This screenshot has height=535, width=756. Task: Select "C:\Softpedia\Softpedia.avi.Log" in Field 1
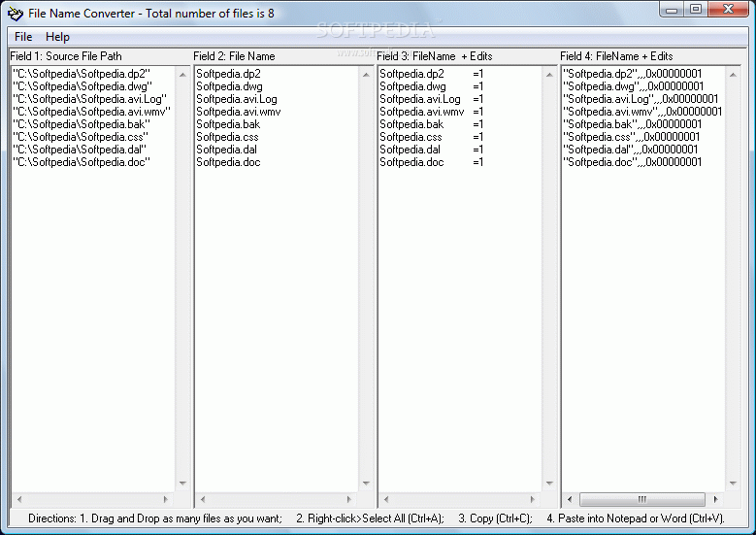click(x=89, y=99)
